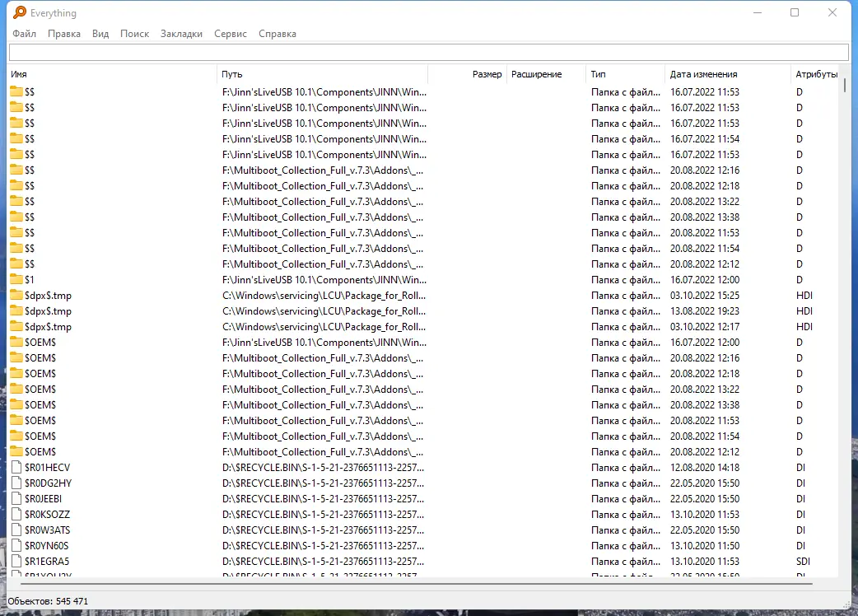Click the file icon beside $R0KSOZZ

[x=16, y=514]
